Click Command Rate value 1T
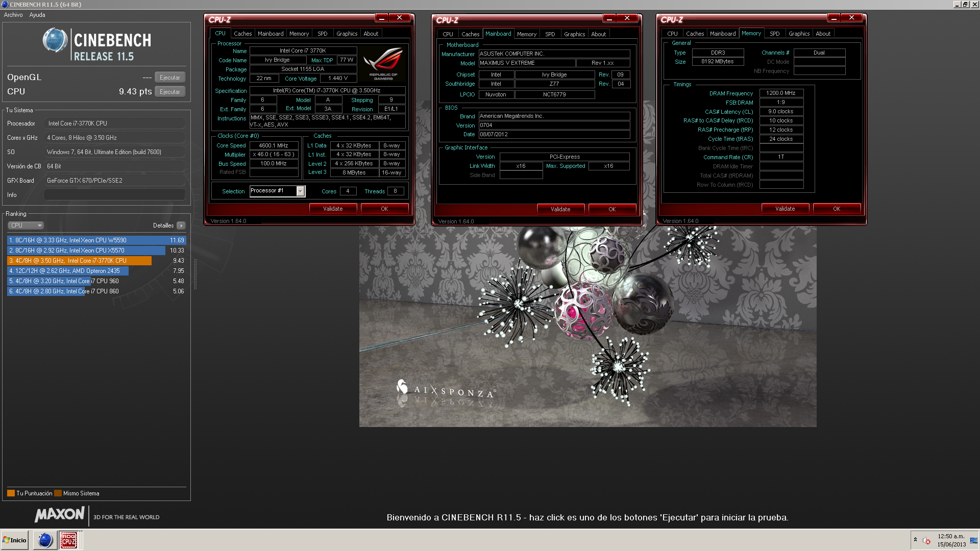 click(x=781, y=157)
